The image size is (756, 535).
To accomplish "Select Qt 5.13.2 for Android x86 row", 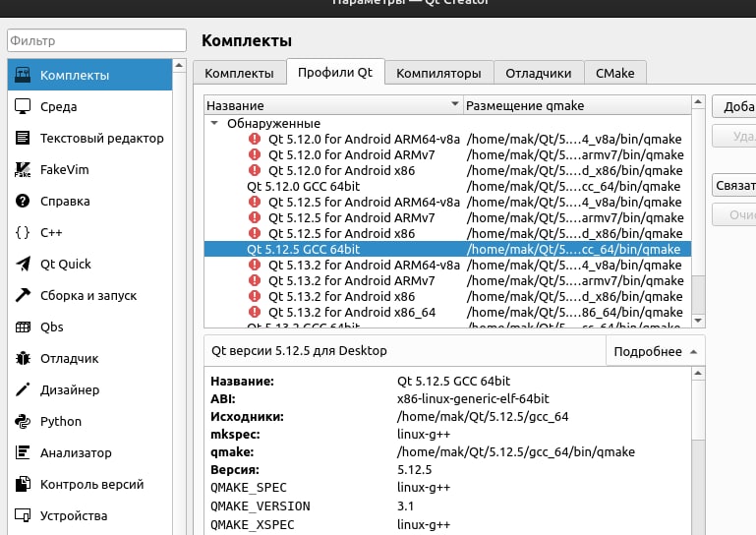I will [x=447, y=297].
